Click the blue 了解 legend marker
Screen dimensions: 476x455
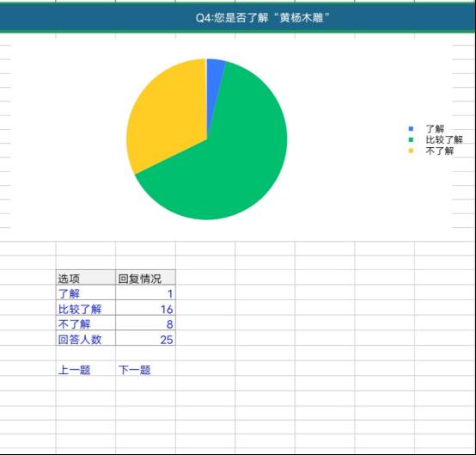point(411,129)
